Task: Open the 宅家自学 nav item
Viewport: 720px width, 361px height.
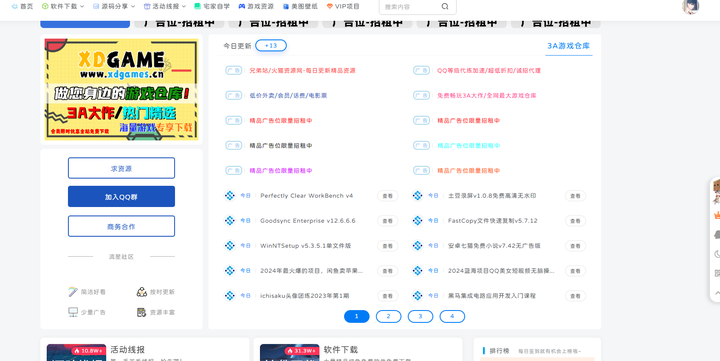Action: click(216, 6)
